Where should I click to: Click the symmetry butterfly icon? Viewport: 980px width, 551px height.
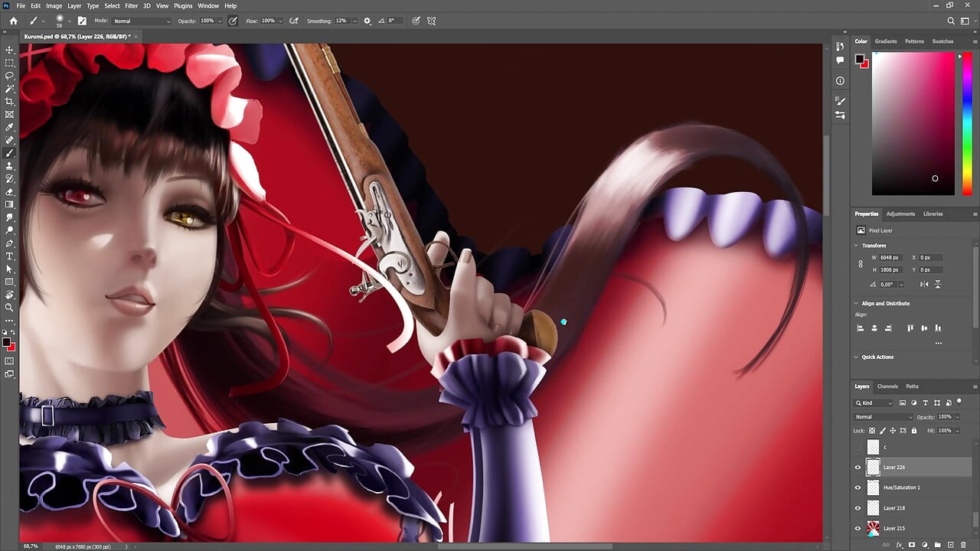pyautogui.click(x=432, y=21)
